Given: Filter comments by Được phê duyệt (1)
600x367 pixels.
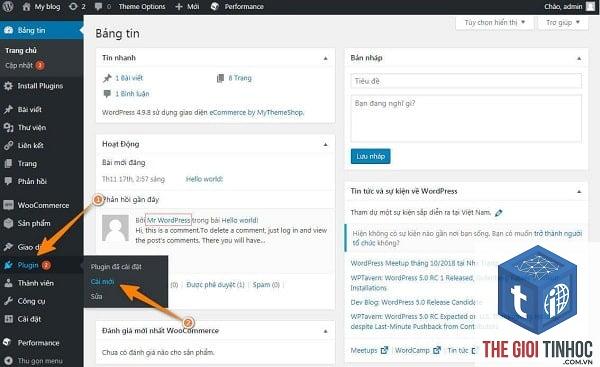Looking at the screenshot, I should click(215, 285).
